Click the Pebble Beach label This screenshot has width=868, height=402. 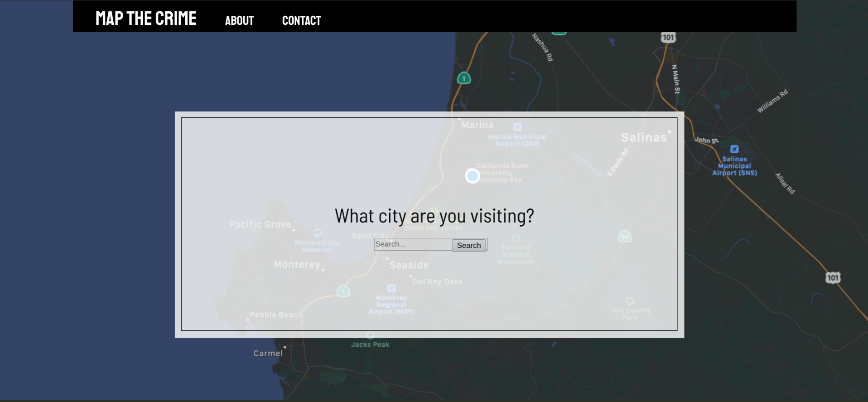(x=276, y=315)
